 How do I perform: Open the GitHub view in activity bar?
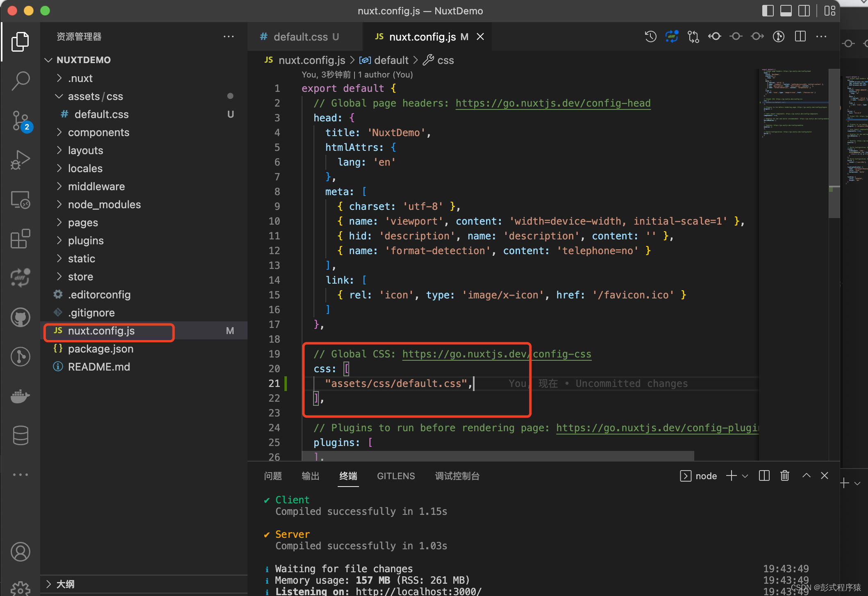(x=20, y=317)
